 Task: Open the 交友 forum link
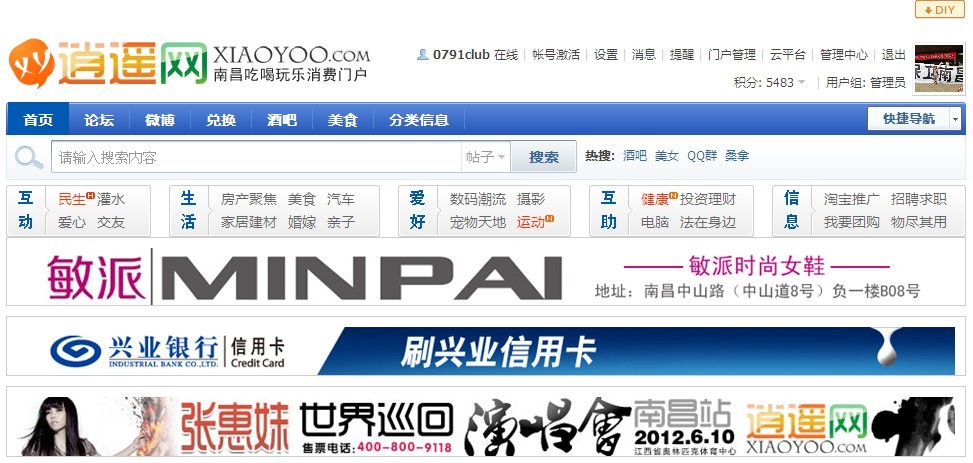[x=110, y=222]
